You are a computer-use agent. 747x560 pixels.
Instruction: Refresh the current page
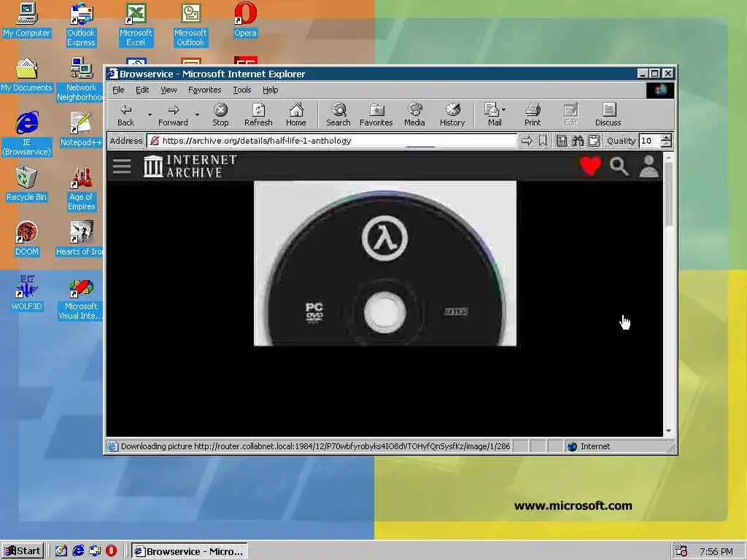258,115
